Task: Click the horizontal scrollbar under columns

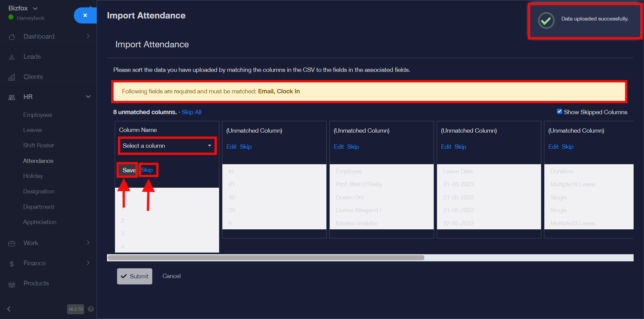Action: pos(266,258)
